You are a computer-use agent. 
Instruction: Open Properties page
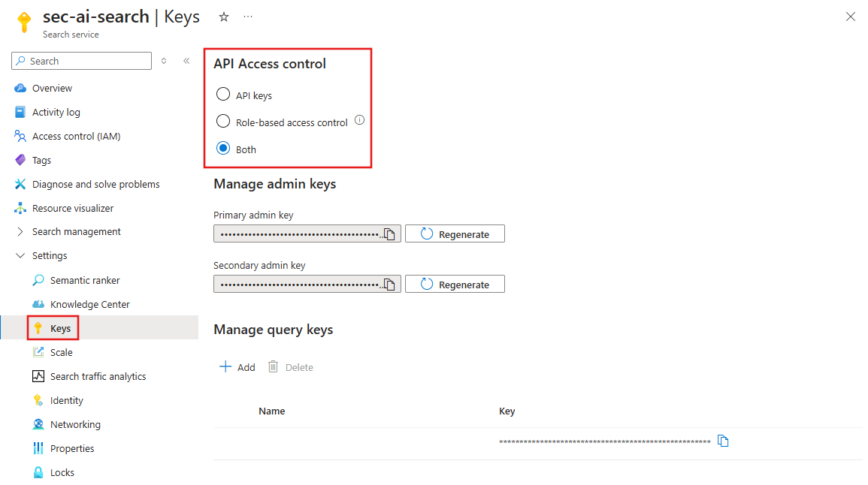click(x=72, y=448)
